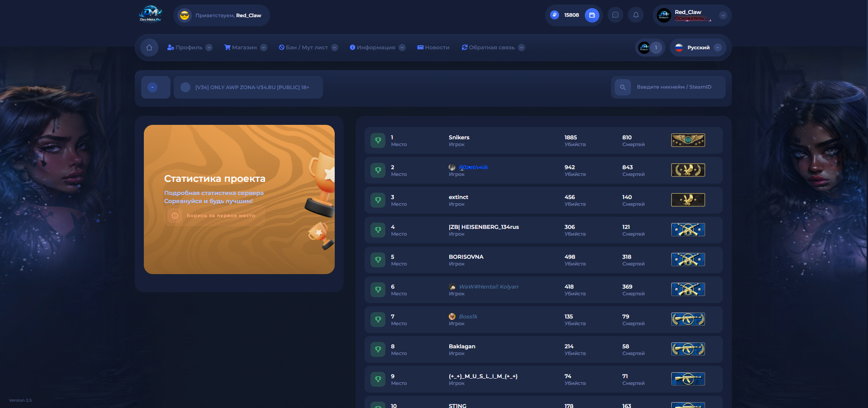Viewport: 868px width, 408px height.
Task: Open the notifications bell
Action: point(636,15)
